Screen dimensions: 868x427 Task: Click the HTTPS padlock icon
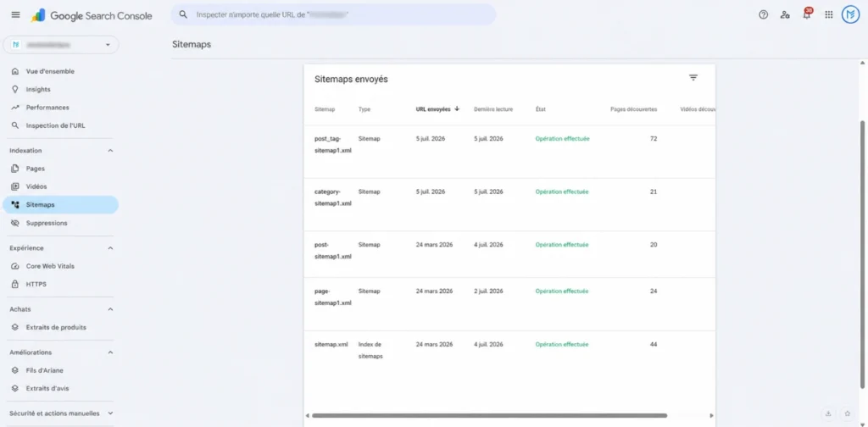pyautogui.click(x=15, y=285)
